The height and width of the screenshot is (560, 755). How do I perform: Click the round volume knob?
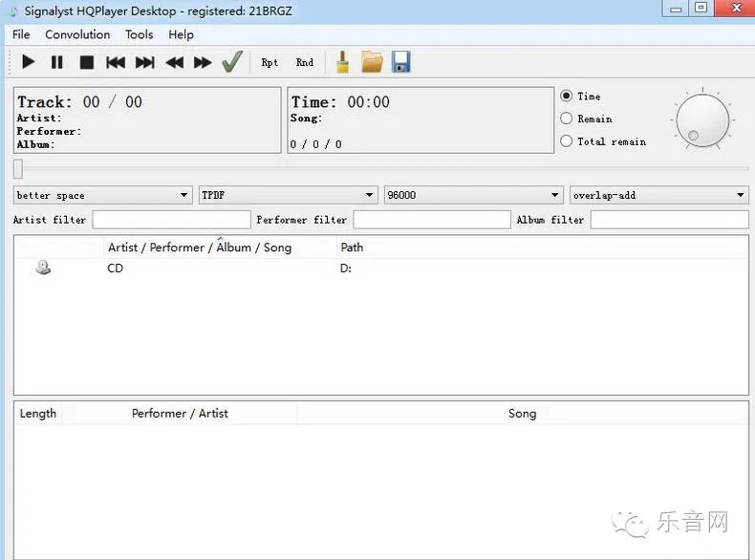click(x=702, y=119)
